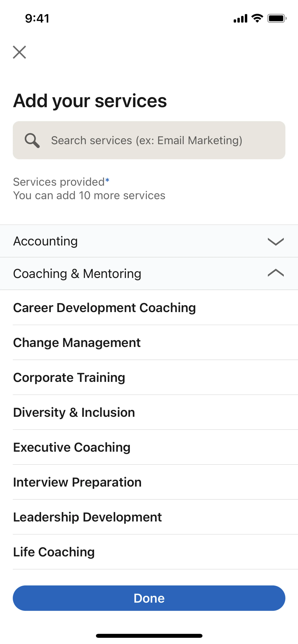Image resolution: width=298 pixels, height=644 pixels.
Task: Add Leadership Development service
Action: click(87, 517)
